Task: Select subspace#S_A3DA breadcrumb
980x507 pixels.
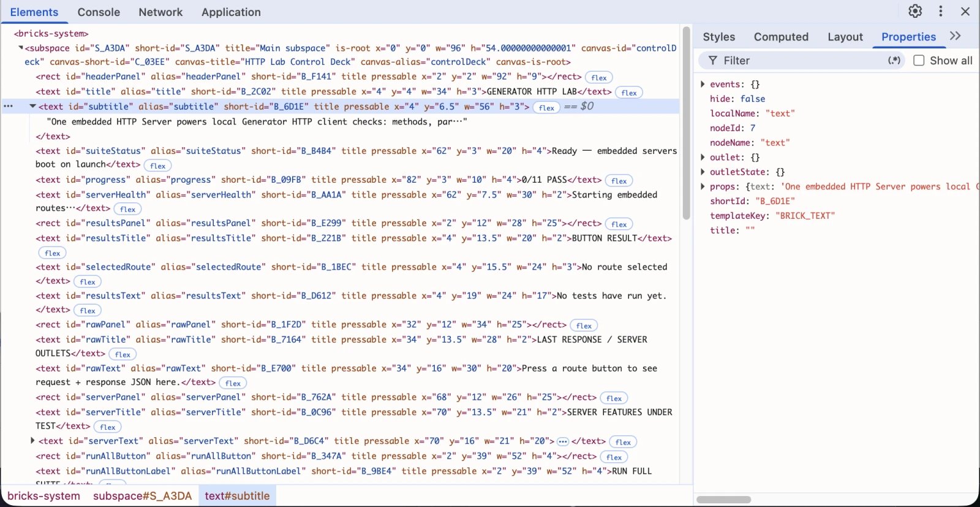Action: pyautogui.click(x=142, y=496)
